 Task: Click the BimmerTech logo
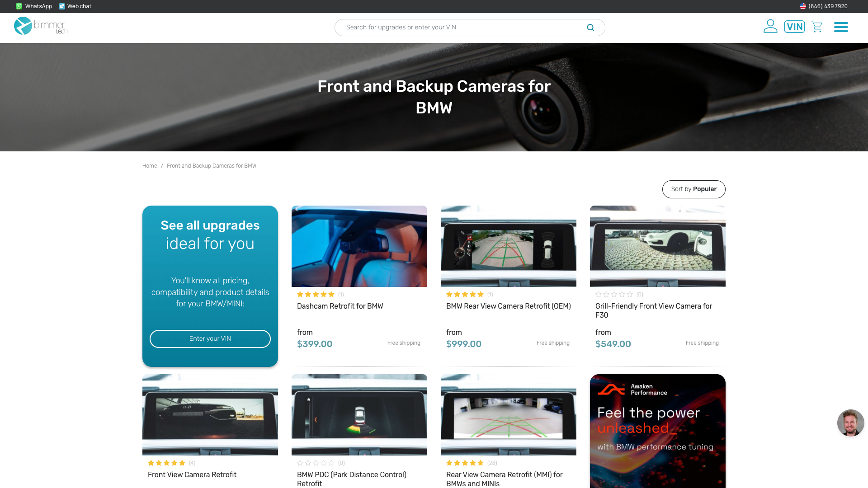point(41,26)
